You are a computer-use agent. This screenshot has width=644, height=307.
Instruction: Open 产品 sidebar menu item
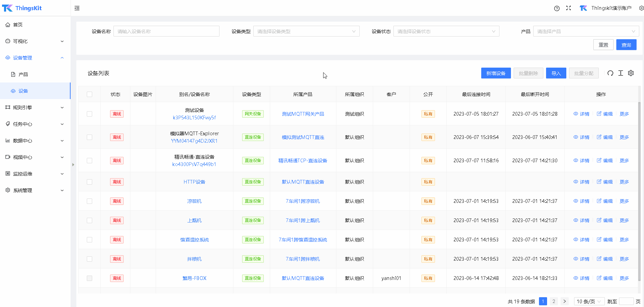23,74
